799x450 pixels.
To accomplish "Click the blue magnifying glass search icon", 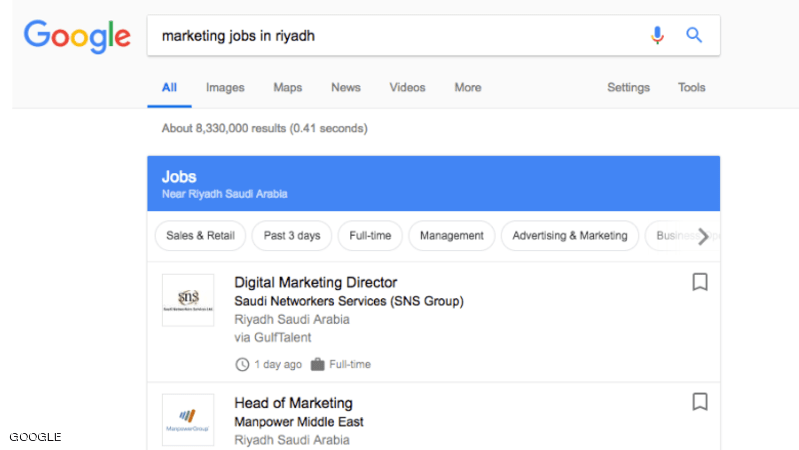I will (x=694, y=36).
